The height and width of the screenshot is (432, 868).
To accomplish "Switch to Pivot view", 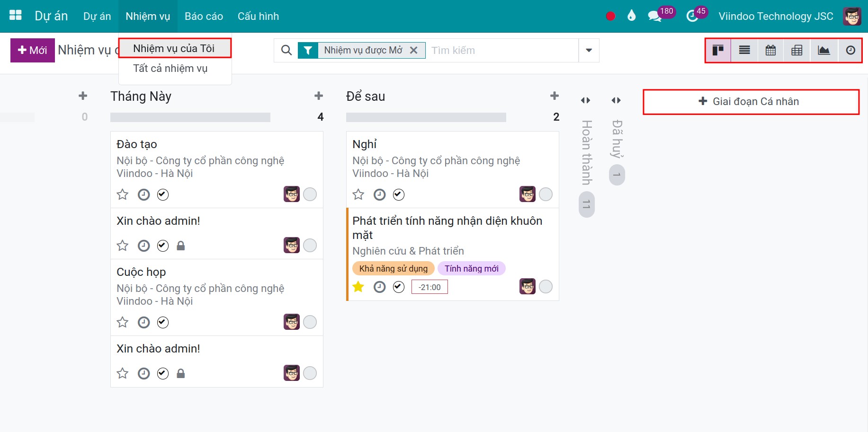I will tap(796, 50).
